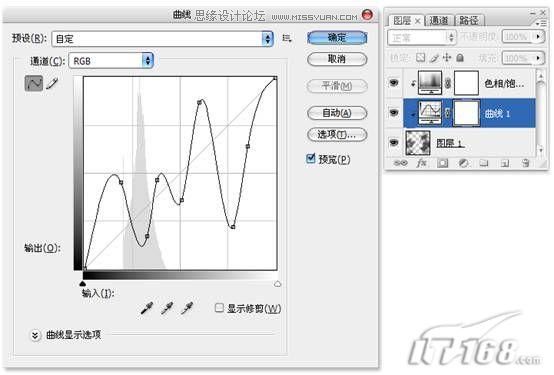Enable the 显示修剪(W) checkbox
Viewport: 554px width, 375px height.
pos(219,308)
